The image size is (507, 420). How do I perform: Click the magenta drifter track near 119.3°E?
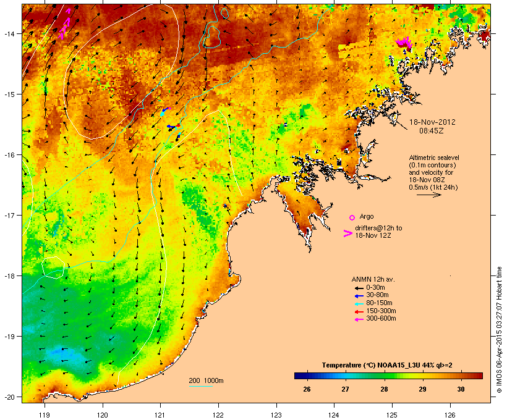click(65, 24)
